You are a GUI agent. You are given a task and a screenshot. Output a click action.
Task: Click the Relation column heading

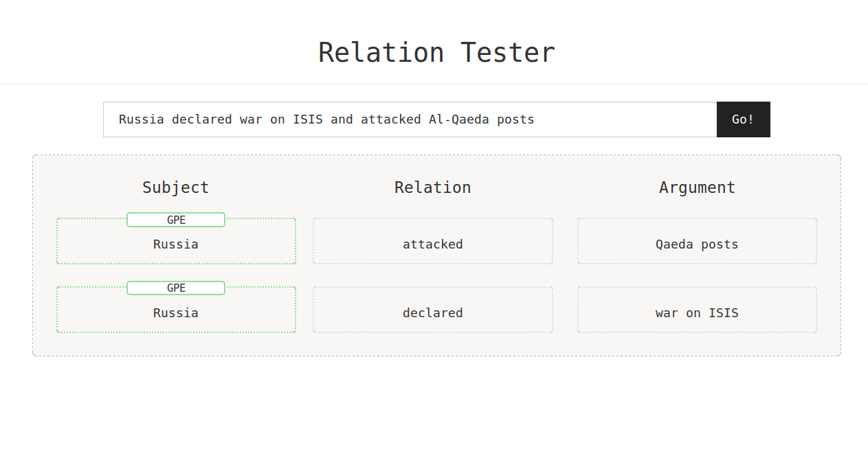pos(433,187)
